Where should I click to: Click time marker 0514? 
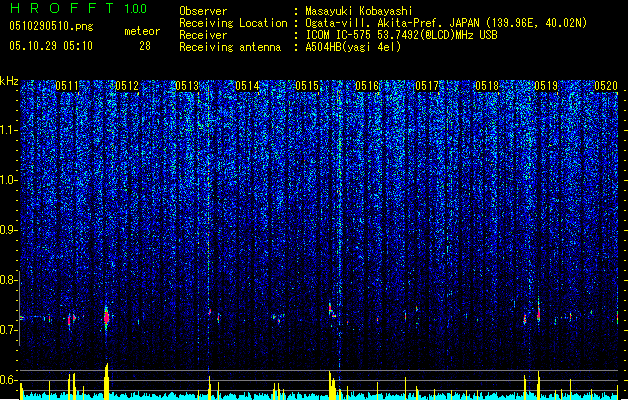[247, 86]
